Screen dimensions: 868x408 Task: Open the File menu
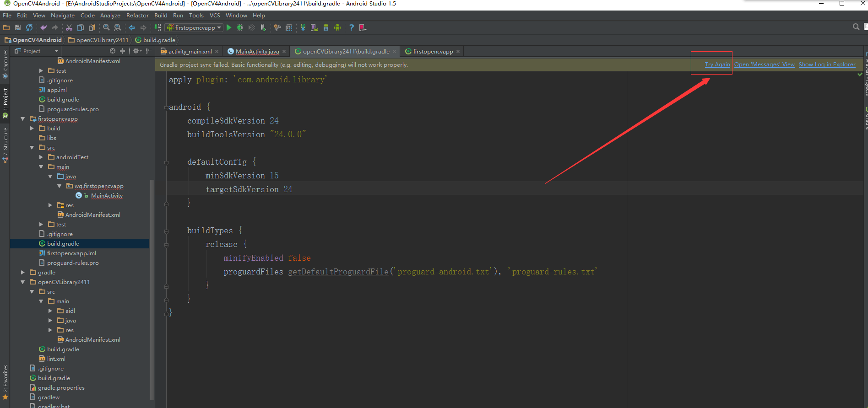pos(7,16)
